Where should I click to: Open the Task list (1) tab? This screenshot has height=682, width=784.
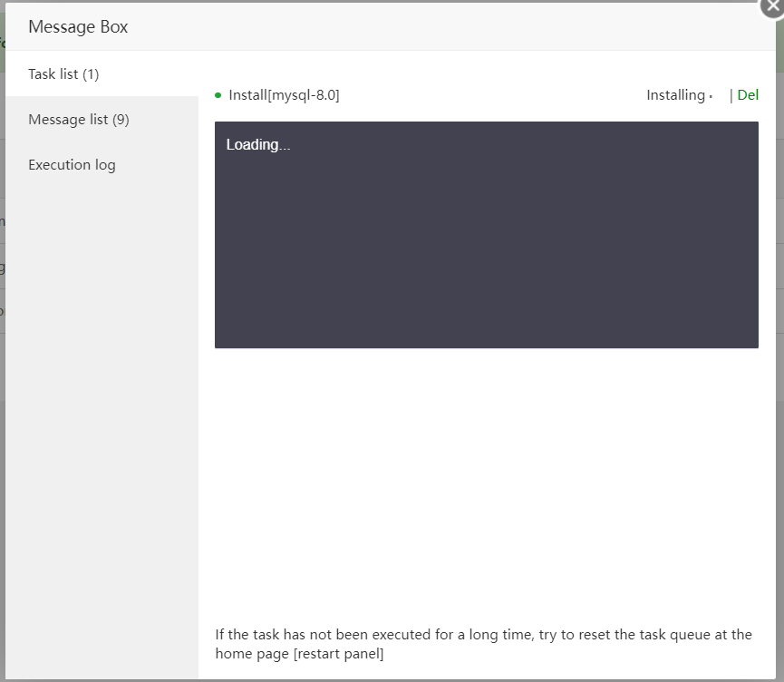pos(102,74)
